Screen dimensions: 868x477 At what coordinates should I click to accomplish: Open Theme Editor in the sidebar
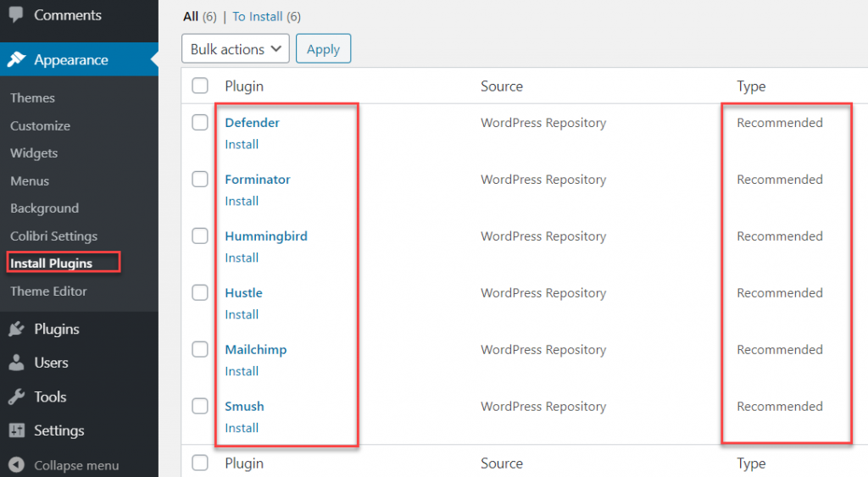pyautogui.click(x=48, y=291)
